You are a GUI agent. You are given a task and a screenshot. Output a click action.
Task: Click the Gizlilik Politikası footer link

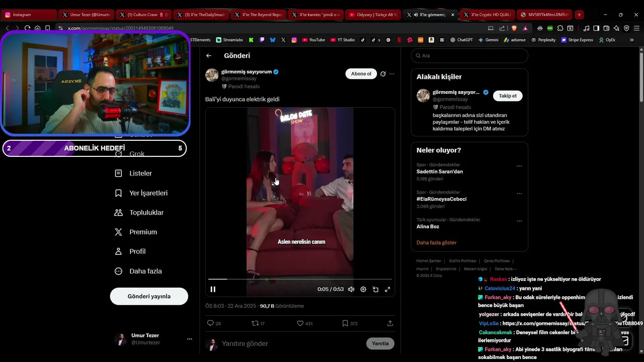click(462, 261)
